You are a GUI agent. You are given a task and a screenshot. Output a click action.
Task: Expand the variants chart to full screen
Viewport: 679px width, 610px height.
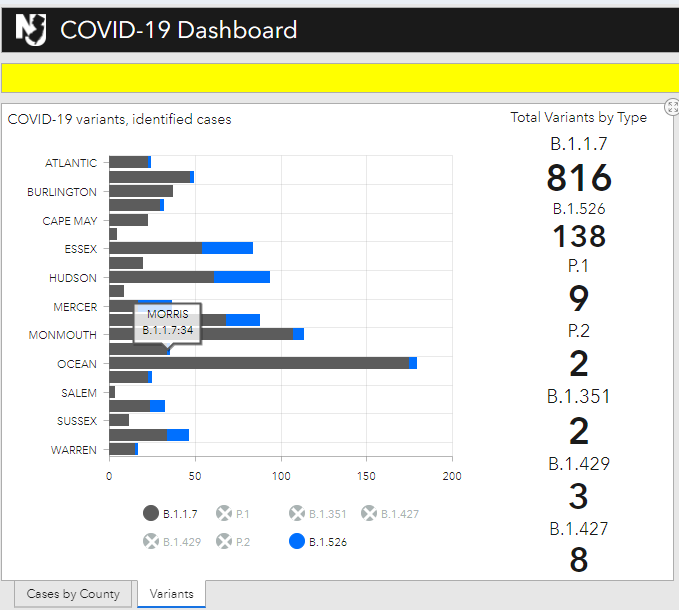[x=672, y=107]
